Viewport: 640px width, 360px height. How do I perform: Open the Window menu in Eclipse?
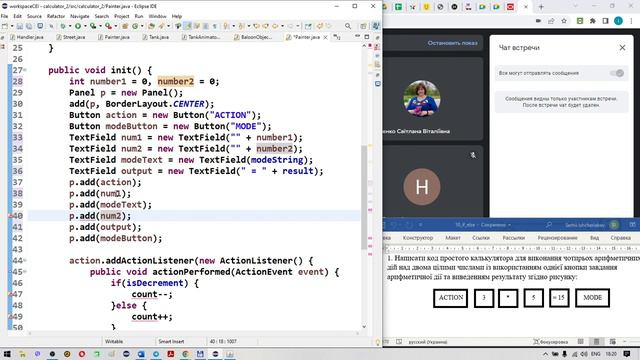[157, 16]
